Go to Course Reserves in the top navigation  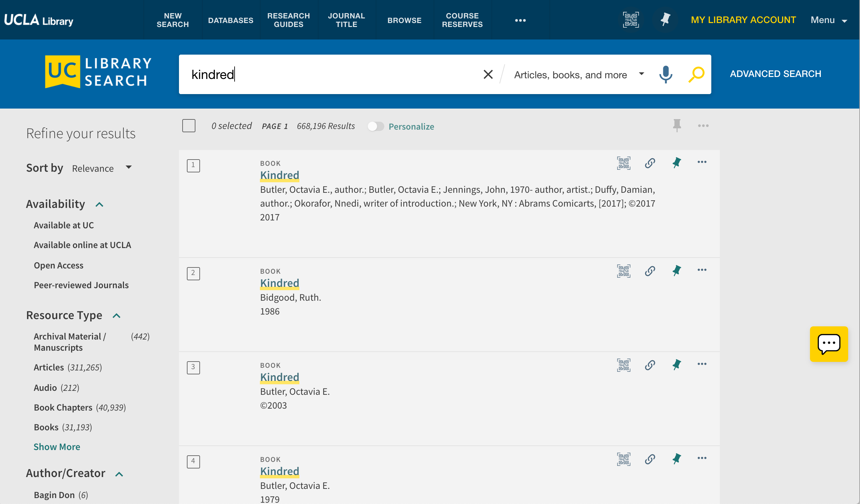[x=462, y=20]
